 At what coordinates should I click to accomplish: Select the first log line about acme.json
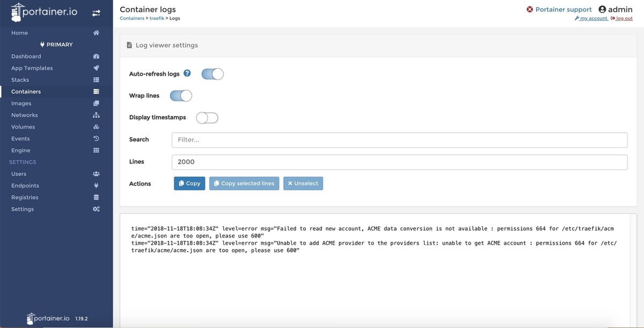[x=373, y=232]
